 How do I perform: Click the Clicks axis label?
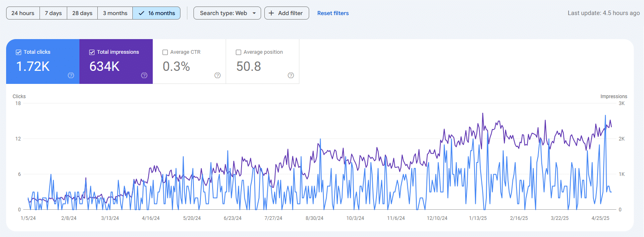[19, 97]
